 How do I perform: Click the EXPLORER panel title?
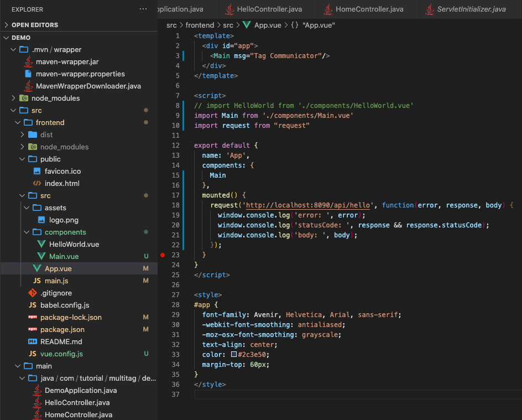27,9
